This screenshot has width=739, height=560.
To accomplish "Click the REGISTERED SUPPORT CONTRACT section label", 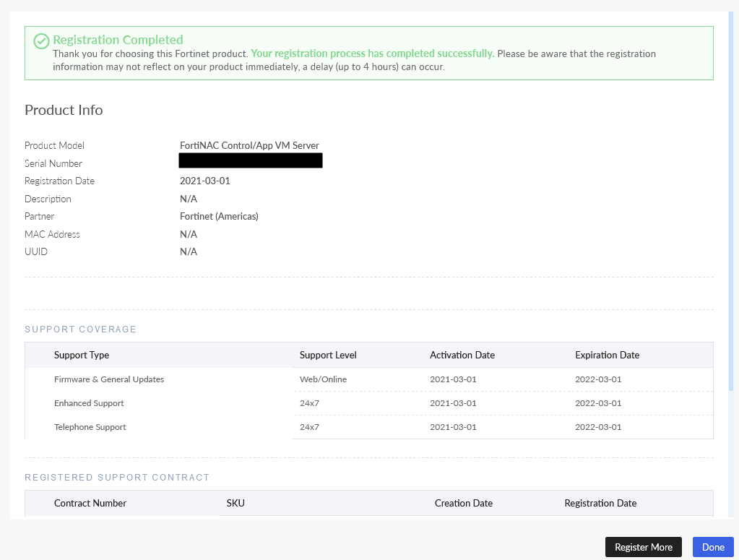I will click(117, 477).
